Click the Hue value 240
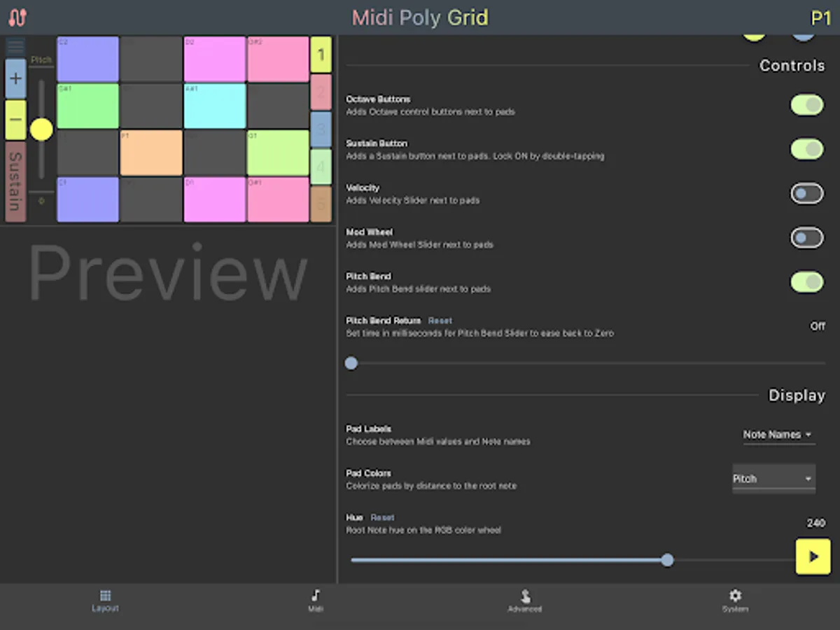Screen dimensions: 840x630 (x=815, y=523)
